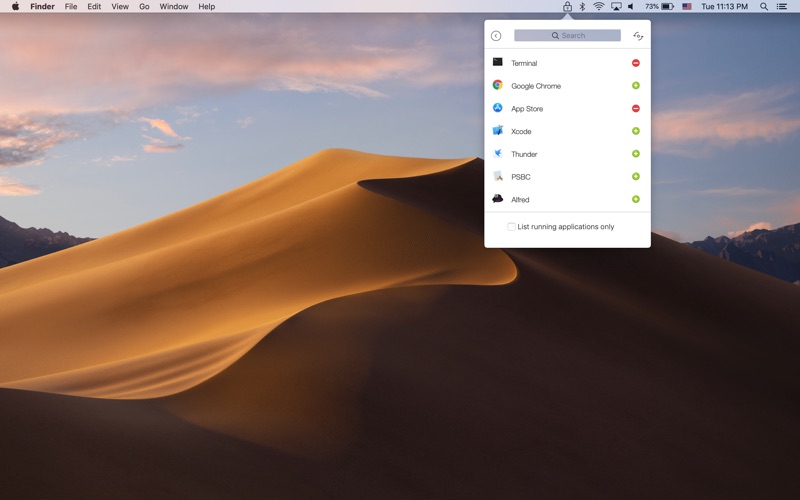Click the Alfred hat icon in list

coord(497,198)
